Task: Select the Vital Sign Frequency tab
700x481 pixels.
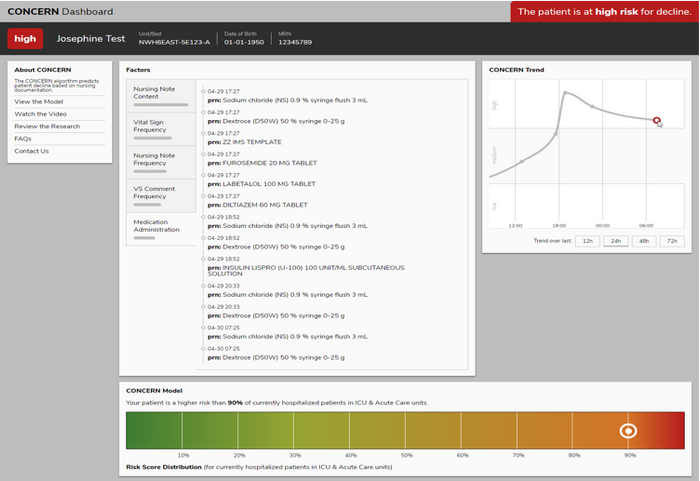Action: click(x=160, y=126)
